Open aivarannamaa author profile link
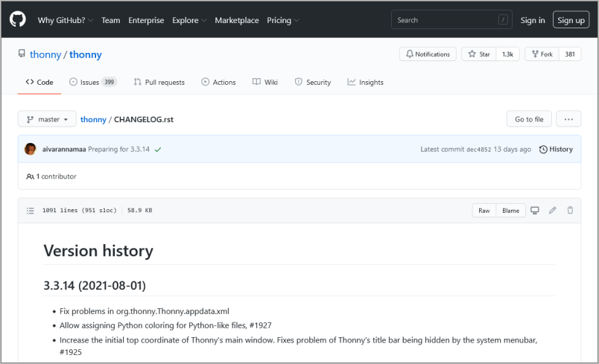 click(64, 149)
